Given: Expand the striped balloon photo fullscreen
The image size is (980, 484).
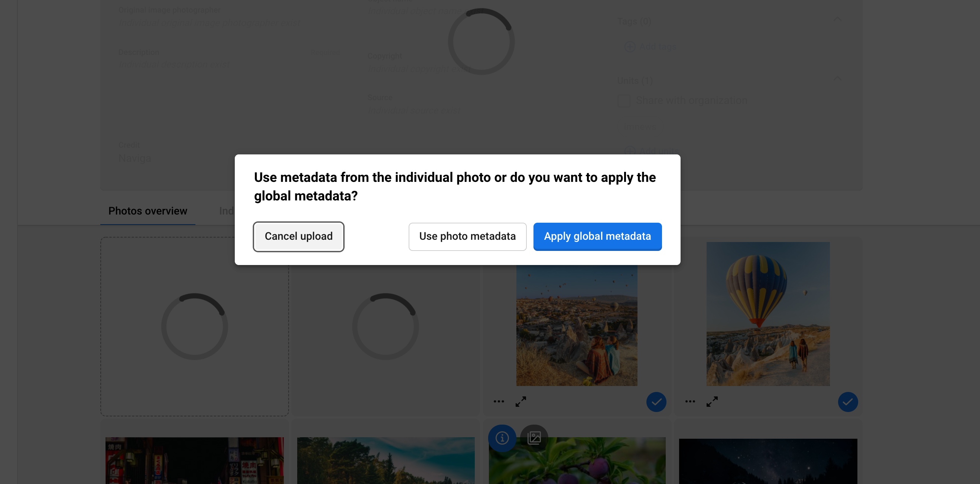Looking at the screenshot, I should [712, 402].
